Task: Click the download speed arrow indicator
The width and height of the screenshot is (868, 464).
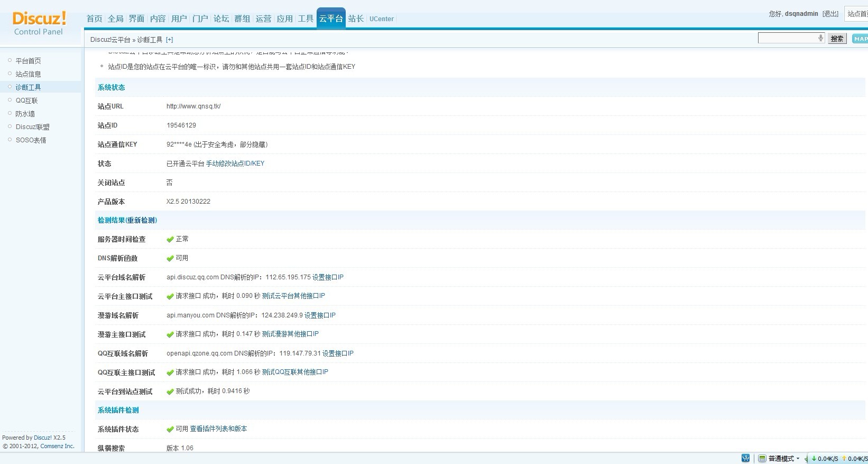Action: 814,459
